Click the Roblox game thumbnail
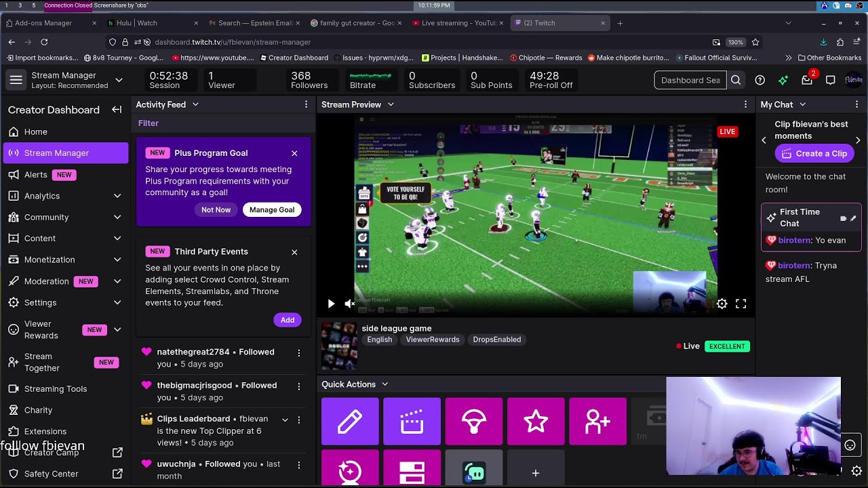This screenshot has height=488, width=868. pos(339,346)
